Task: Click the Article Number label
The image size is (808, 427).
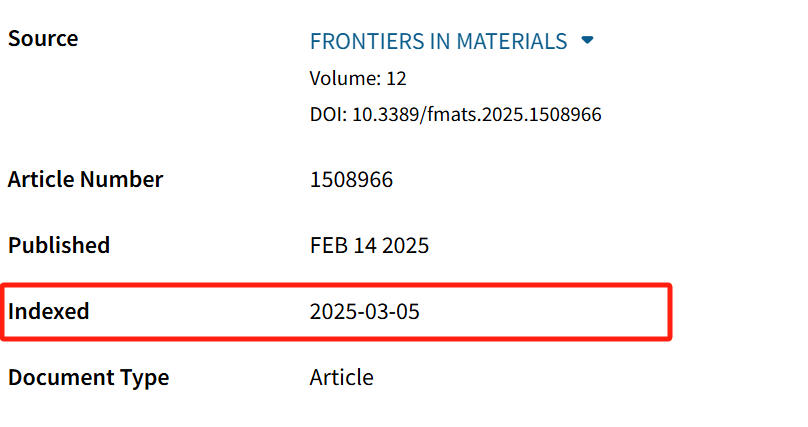Action: 86,179
